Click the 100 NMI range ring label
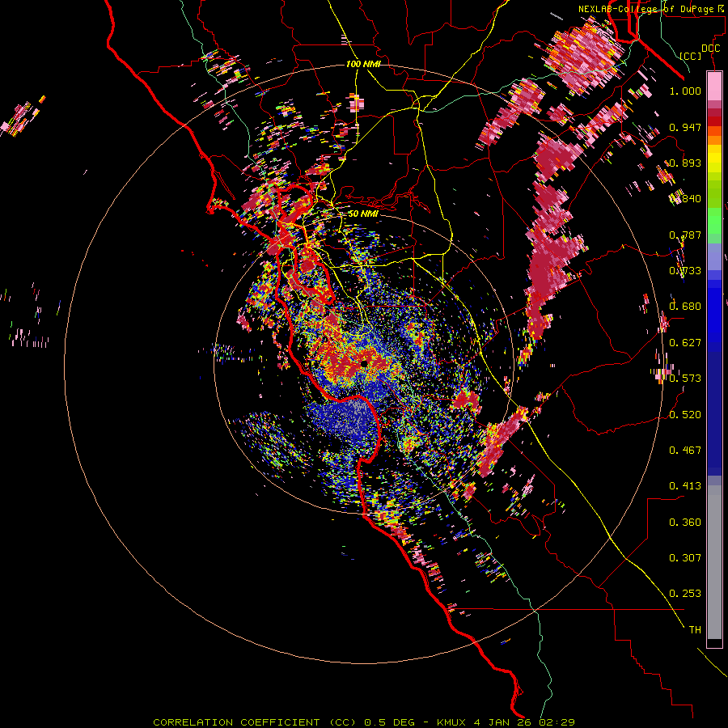728x728 pixels. (x=363, y=64)
